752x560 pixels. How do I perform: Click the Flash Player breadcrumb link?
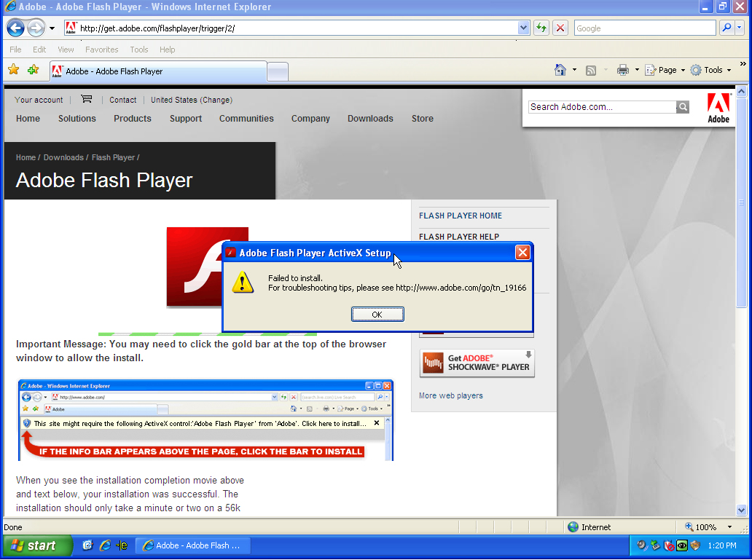tap(113, 157)
